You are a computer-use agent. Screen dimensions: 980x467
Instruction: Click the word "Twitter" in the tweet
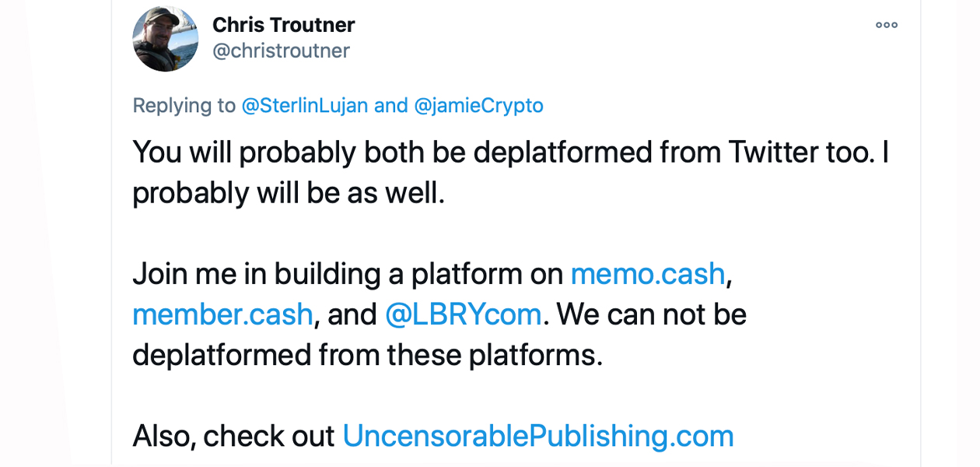[781, 153]
